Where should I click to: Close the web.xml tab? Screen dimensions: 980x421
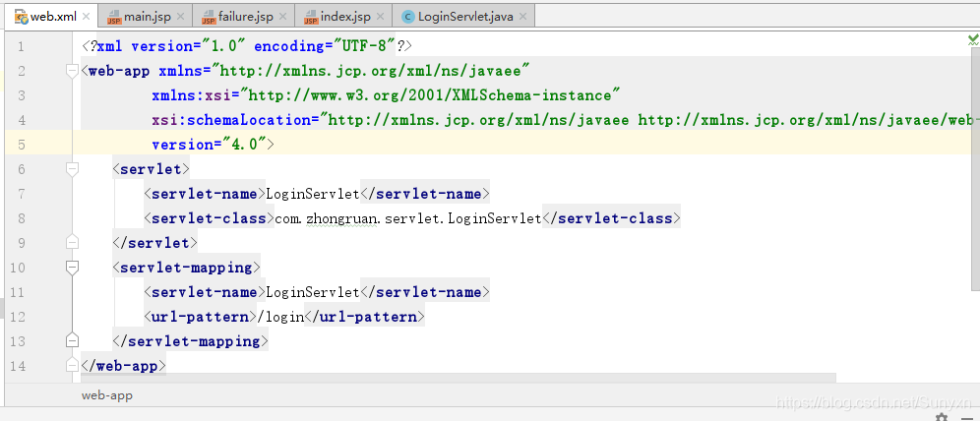[87, 17]
